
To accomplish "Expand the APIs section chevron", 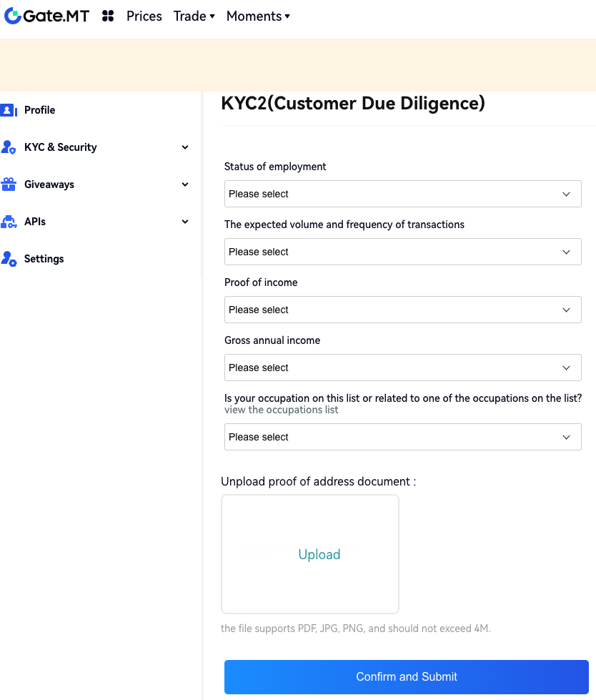I will (x=185, y=222).
